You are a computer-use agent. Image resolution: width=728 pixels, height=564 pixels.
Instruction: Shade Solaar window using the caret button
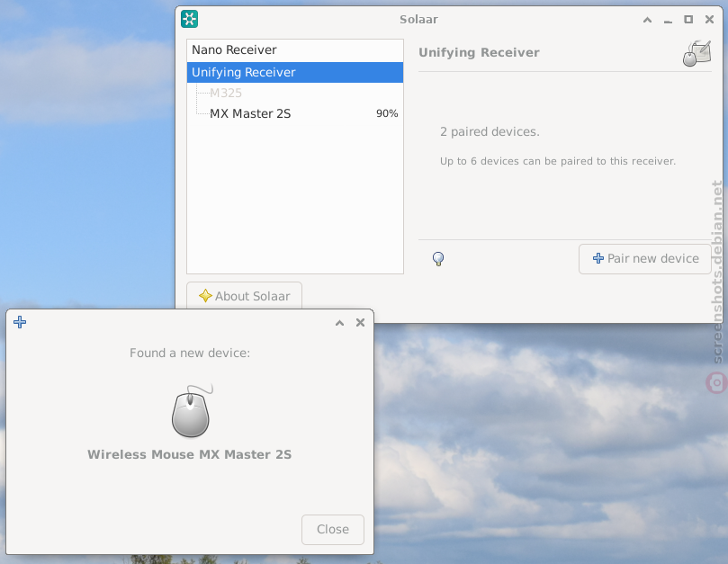(647, 20)
